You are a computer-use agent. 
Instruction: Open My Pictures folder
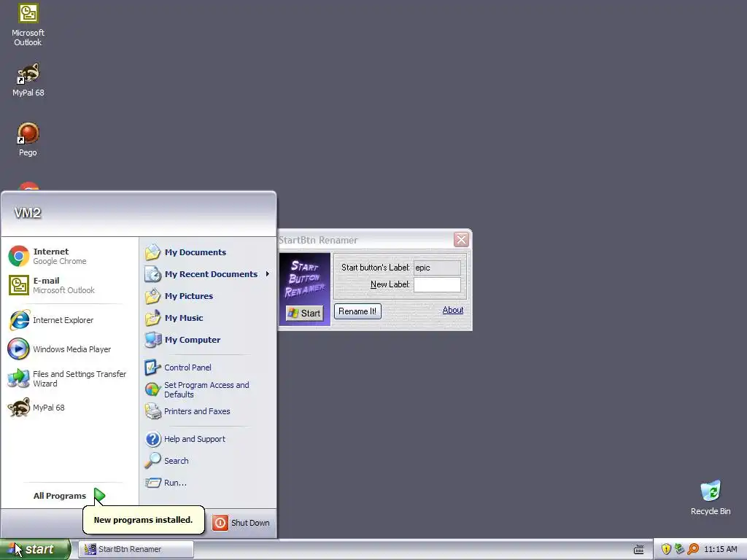[x=207, y=296]
